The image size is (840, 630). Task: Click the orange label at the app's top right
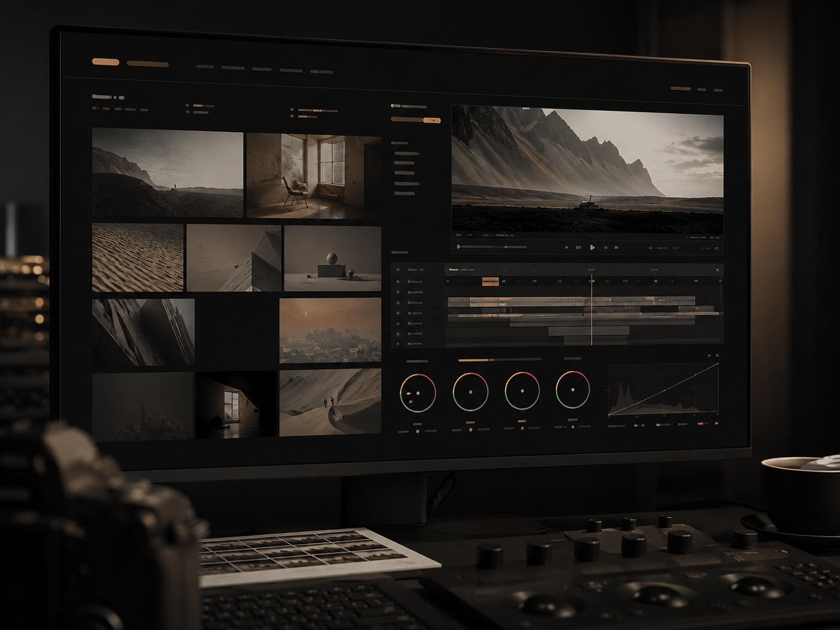pyautogui.click(x=680, y=89)
